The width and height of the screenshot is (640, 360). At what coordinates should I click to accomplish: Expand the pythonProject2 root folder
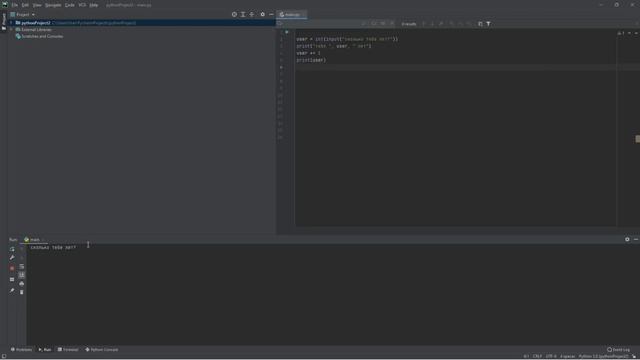tap(11, 23)
